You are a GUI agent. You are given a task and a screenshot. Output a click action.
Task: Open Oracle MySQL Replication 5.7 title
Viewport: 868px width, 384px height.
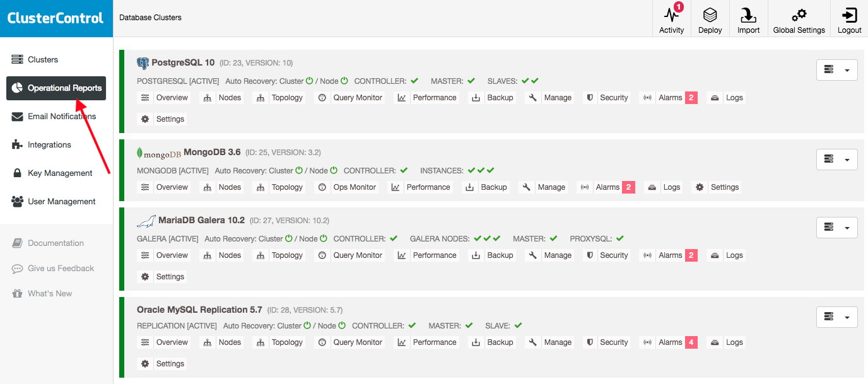(199, 310)
